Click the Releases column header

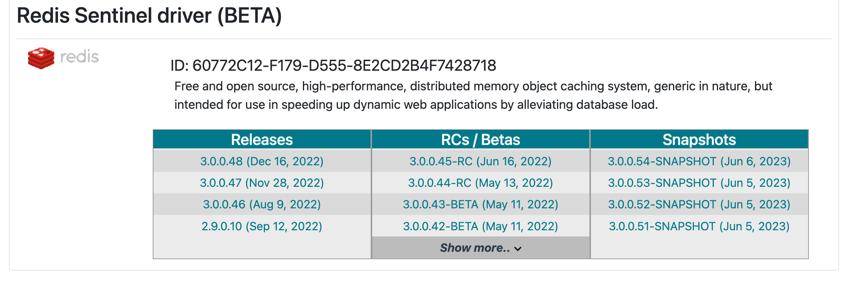tap(262, 140)
